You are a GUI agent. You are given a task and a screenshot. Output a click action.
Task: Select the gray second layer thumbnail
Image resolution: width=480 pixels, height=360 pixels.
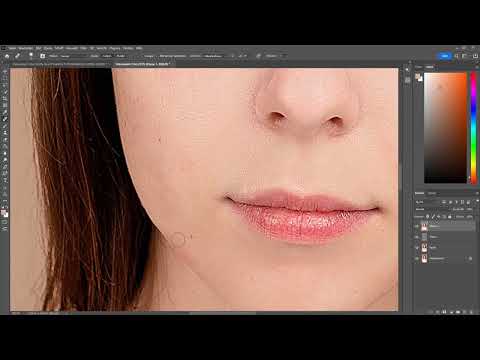(x=424, y=237)
